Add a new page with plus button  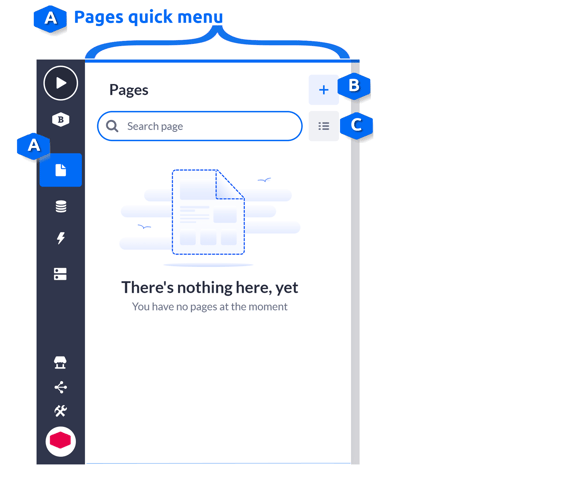(x=324, y=90)
